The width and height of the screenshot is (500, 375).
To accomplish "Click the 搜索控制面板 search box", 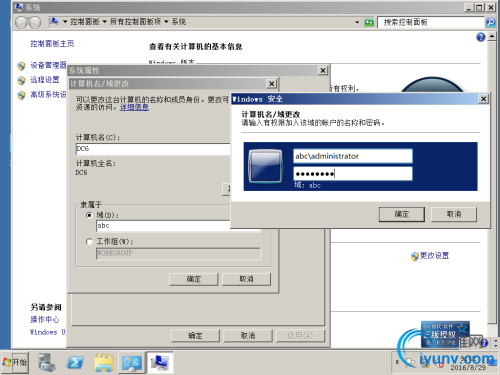I will (431, 23).
